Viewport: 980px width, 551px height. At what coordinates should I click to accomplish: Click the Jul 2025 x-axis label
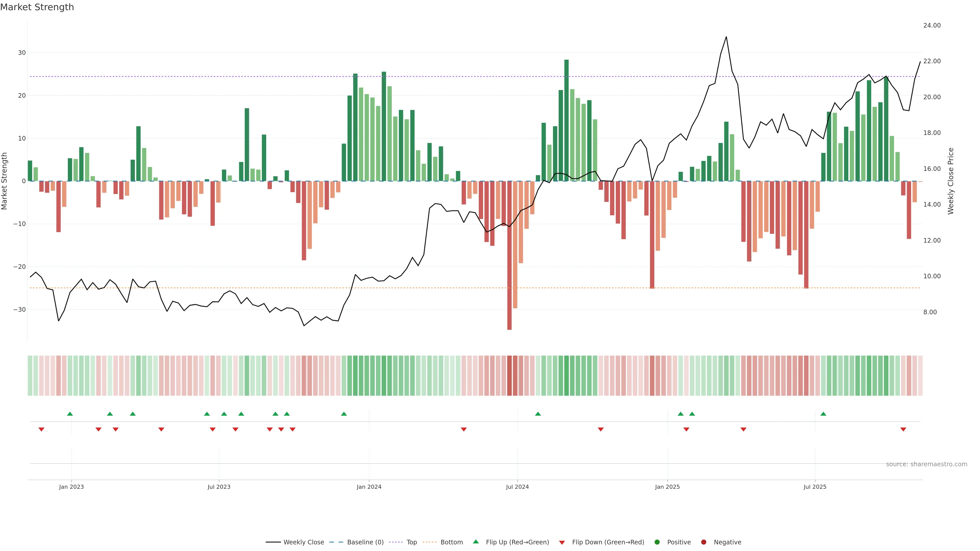[815, 487]
